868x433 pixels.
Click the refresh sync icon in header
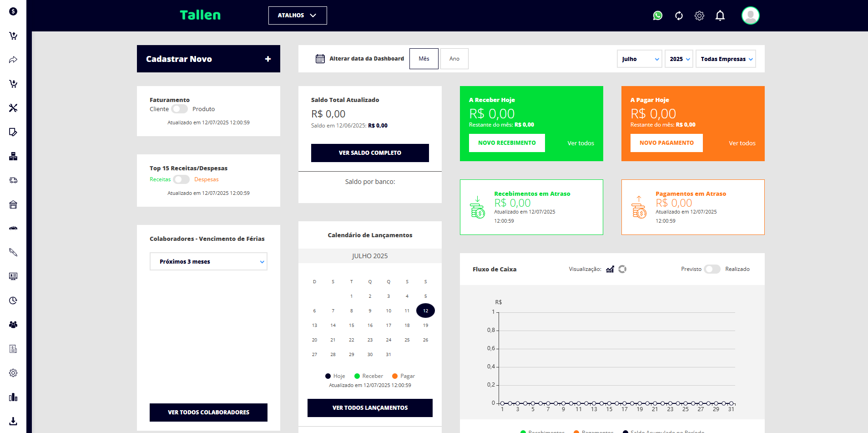(x=679, y=15)
